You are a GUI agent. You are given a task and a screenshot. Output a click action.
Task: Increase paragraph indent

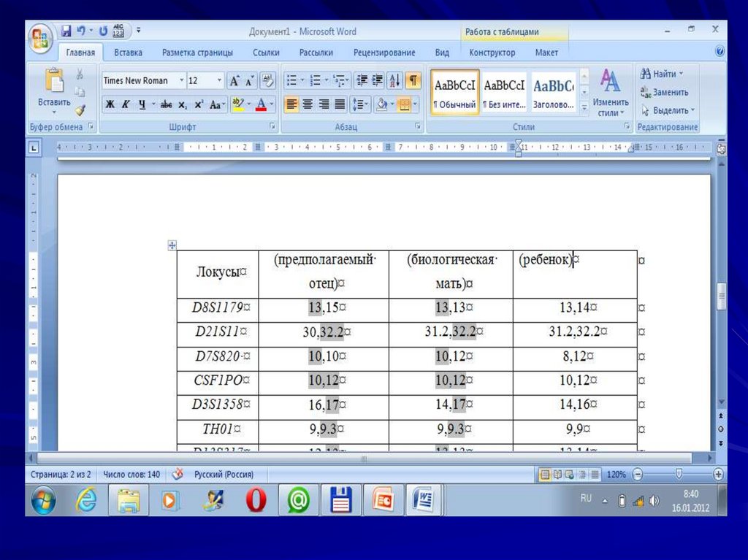point(378,80)
